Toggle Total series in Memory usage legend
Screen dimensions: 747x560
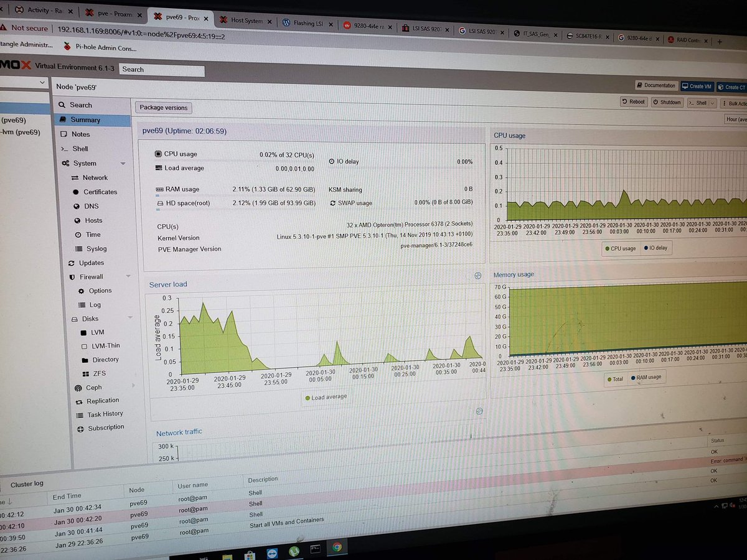pos(614,379)
